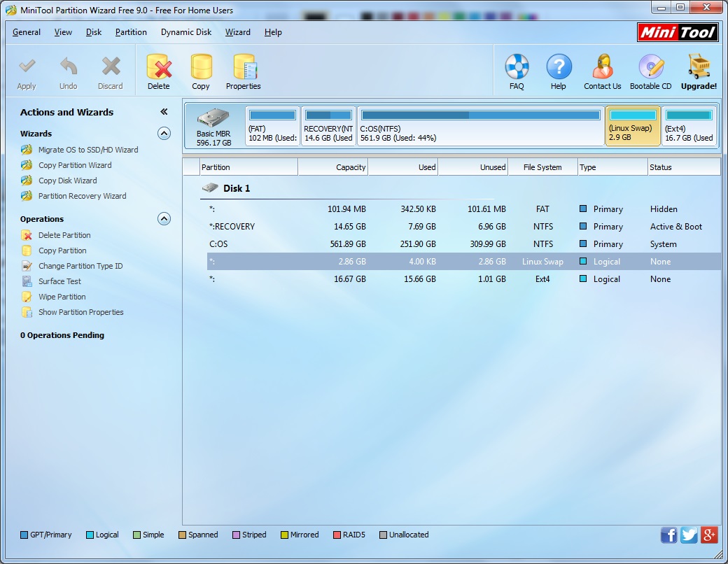Click the Copy partition toolbar icon
Screen dimensions: 728x564
click(x=201, y=66)
